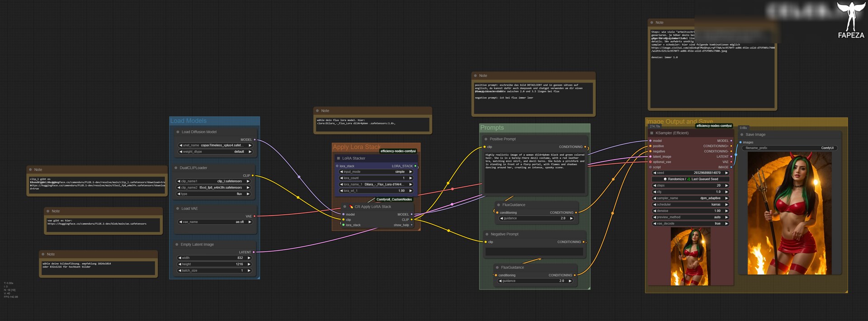Click show_help output port on CR Apply LoRA Stack
Viewport: 868px width, 321px height.
point(411,225)
